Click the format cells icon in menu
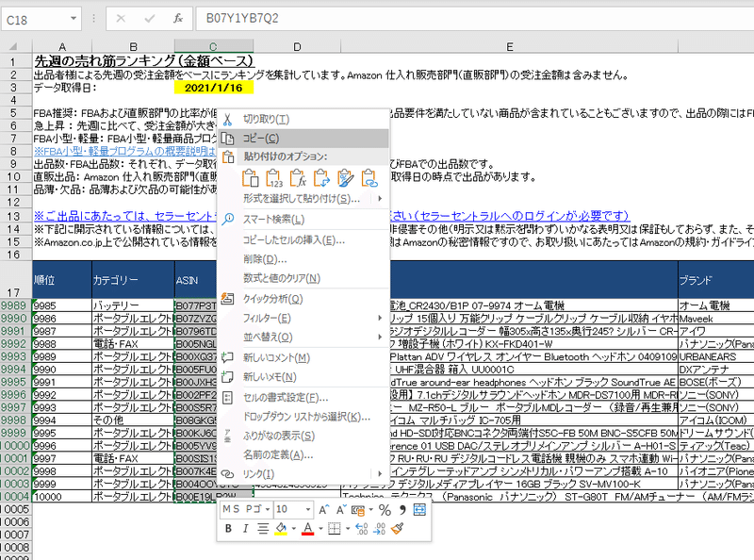Image resolution: width=754 pixels, height=560 pixels. point(227,398)
